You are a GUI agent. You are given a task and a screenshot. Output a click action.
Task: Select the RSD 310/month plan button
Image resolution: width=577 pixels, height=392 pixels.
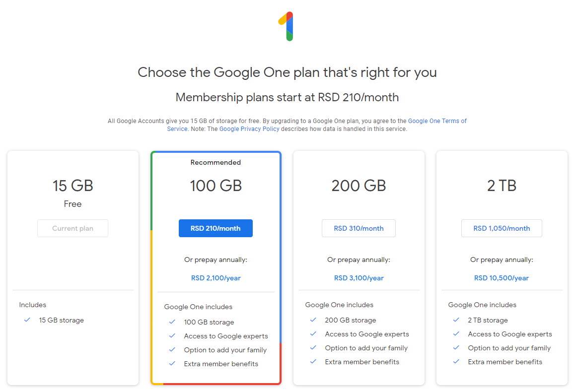pyautogui.click(x=359, y=228)
